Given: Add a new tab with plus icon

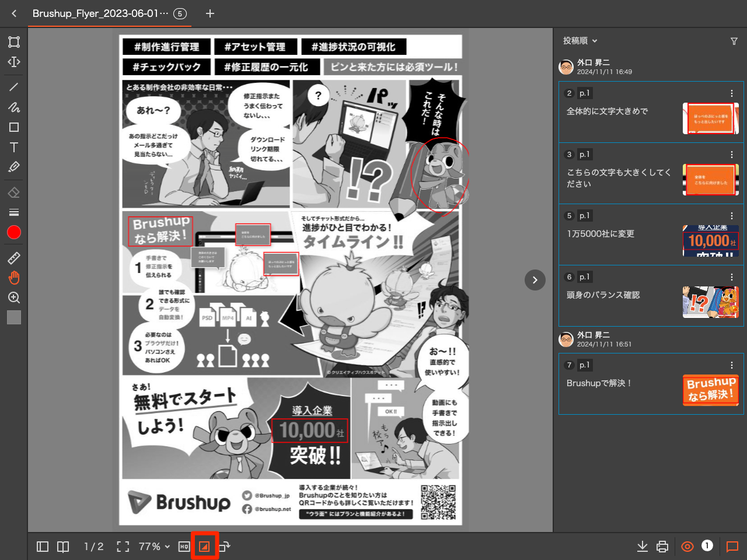Looking at the screenshot, I should click(210, 13).
